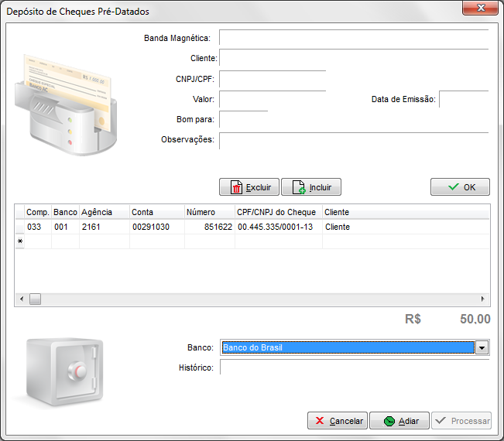Select the row with check number 851622

click(x=209, y=227)
